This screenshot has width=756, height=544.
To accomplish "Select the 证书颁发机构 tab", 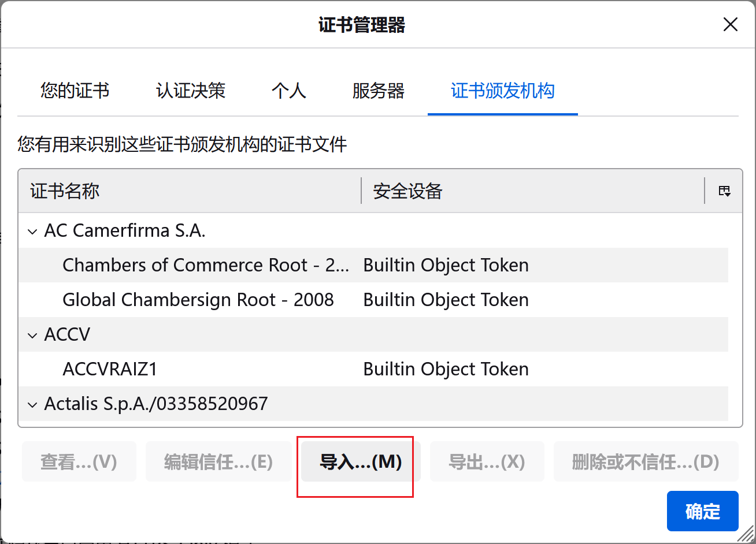I will click(x=502, y=91).
